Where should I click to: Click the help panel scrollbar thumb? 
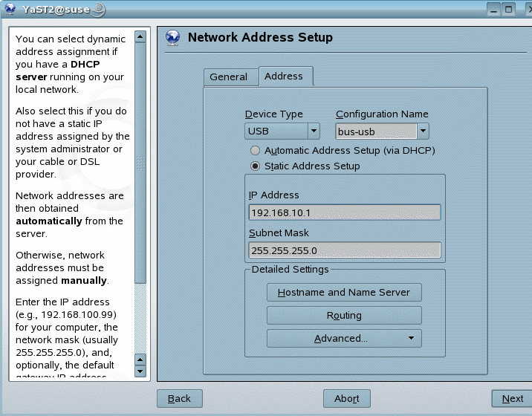(140, 163)
